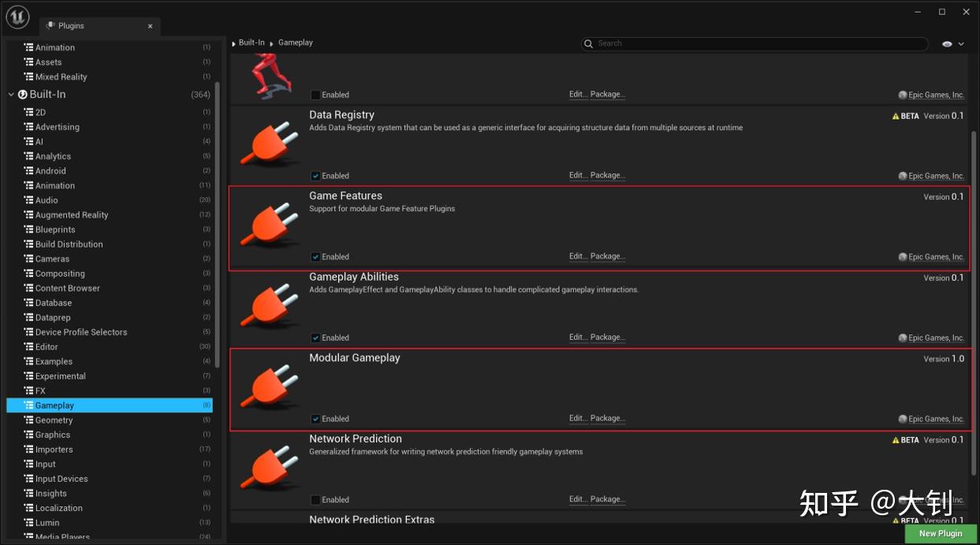Click the Network Prediction plug icon
Viewport: 980px width, 545px height.
pos(269,468)
